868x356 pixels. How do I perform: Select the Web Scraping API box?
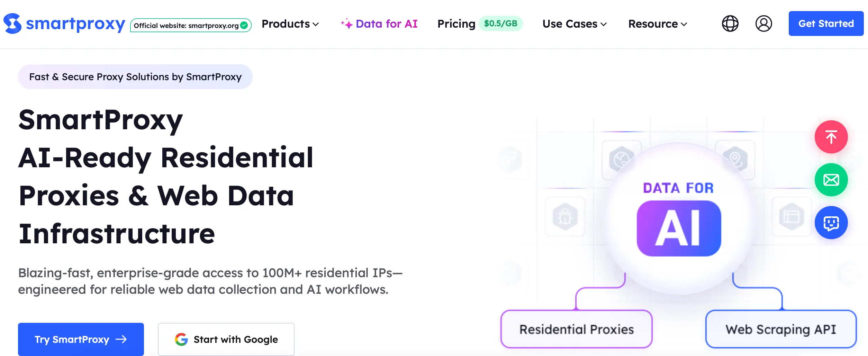click(781, 329)
